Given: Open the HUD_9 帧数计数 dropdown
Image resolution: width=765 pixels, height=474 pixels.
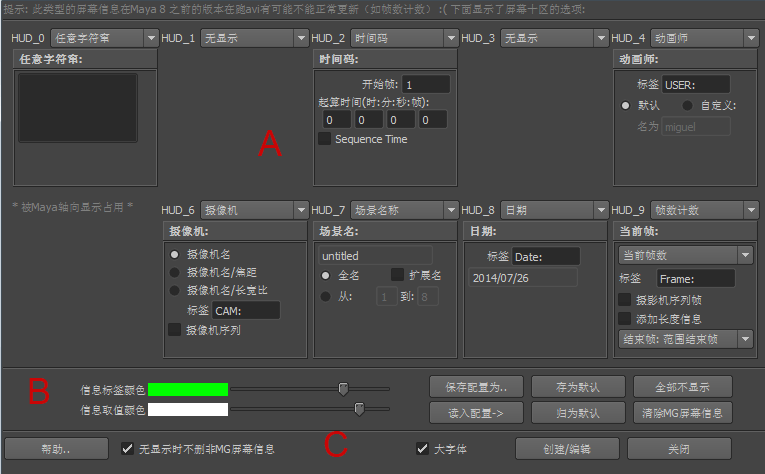Looking at the screenshot, I should pos(704,210).
